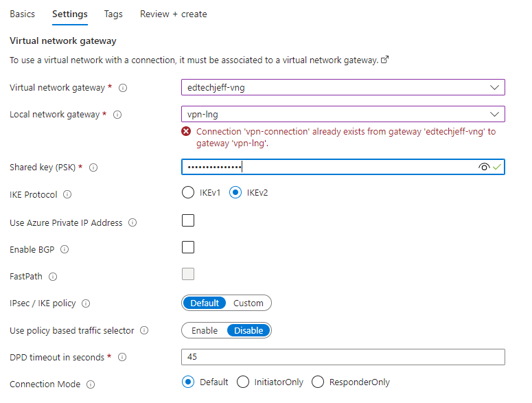Image resolution: width=532 pixels, height=403 pixels.
Task: Click info icon beside Local network gateway
Action: tap(117, 115)
